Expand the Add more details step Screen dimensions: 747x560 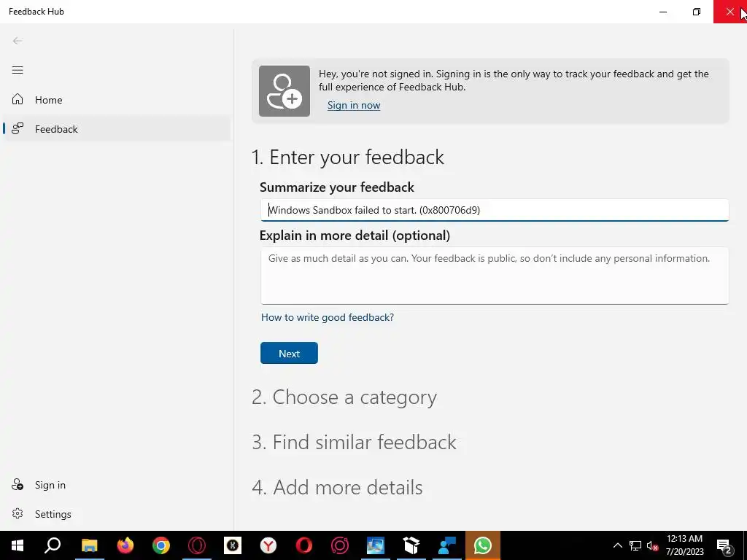(337, 487)
